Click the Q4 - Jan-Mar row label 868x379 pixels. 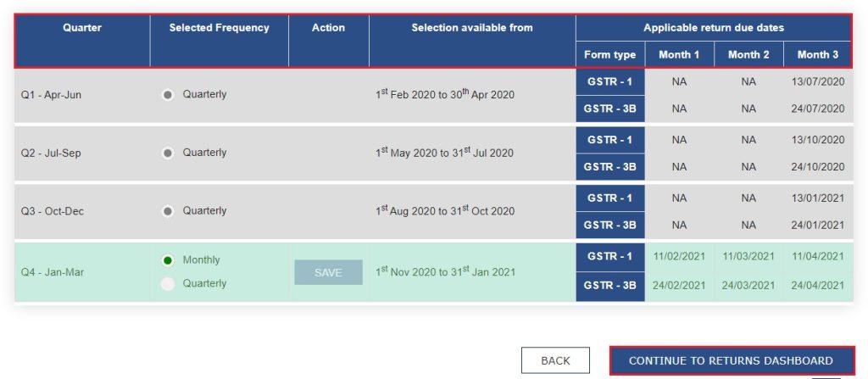(x=52, y=272)
